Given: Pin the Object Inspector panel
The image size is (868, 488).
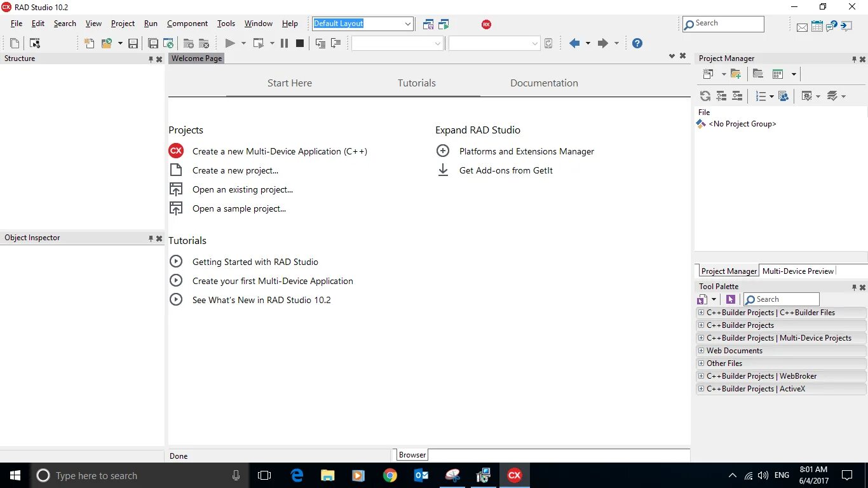Looking at the screenshot, I should [151, 238].
